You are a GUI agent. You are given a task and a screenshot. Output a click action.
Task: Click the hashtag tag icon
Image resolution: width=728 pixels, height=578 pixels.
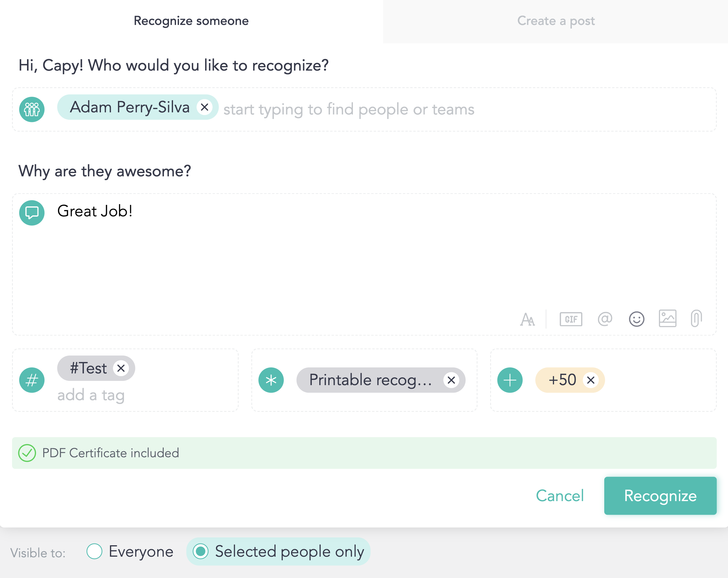32,380
